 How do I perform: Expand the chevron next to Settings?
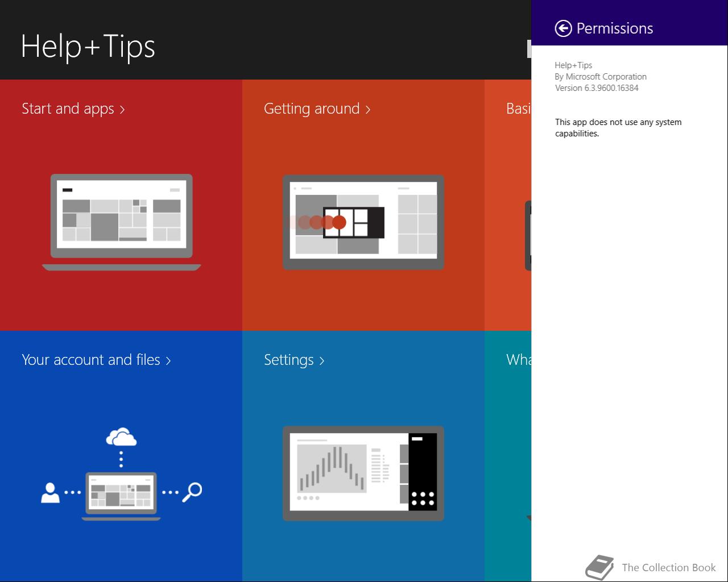click(x=322, y=361)
